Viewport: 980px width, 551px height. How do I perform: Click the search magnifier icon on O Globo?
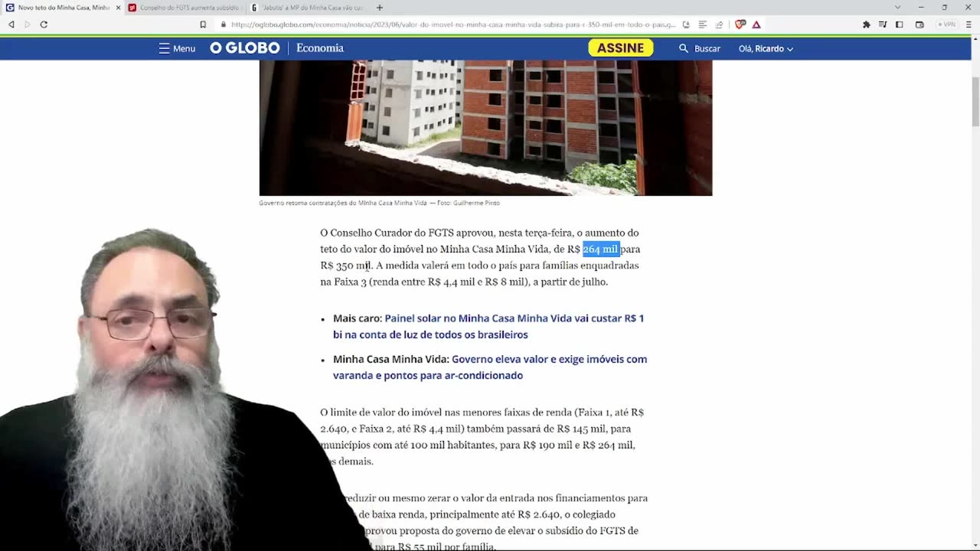point(684,48)
